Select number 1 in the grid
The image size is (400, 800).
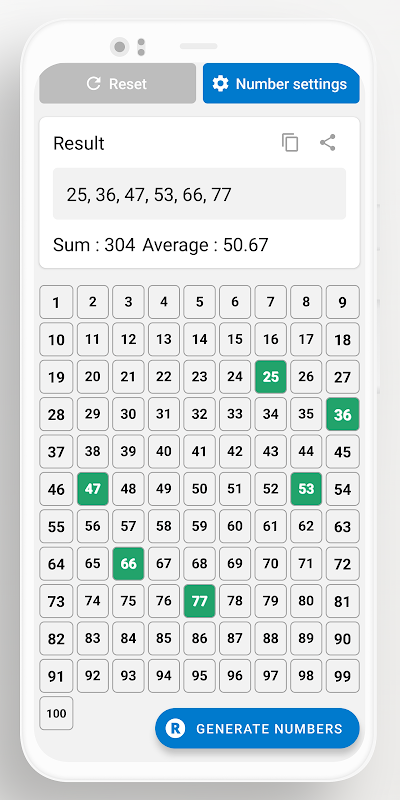(56, 302)
